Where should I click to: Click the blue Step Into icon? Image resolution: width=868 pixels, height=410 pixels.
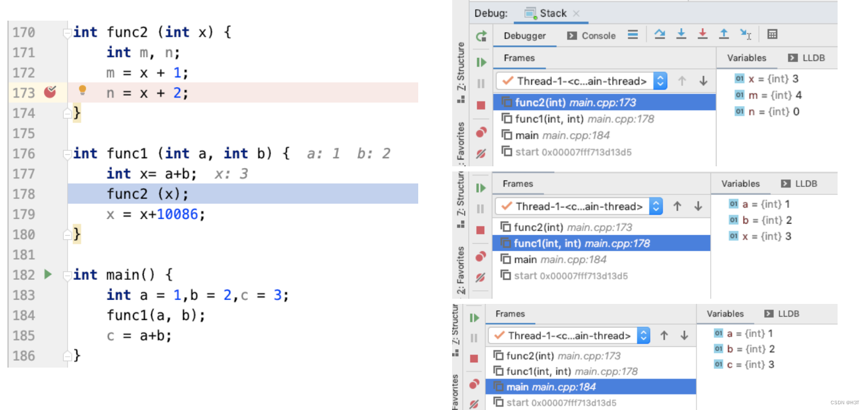[681, 34]
